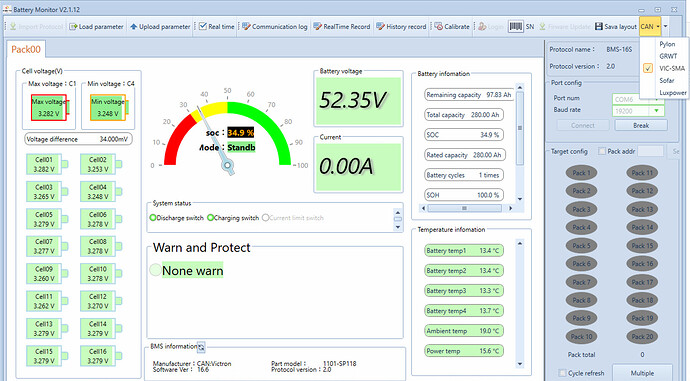Select the Pack 20 oval button
The height and width of the screenshot is (381, 690).
coord(642,337)
